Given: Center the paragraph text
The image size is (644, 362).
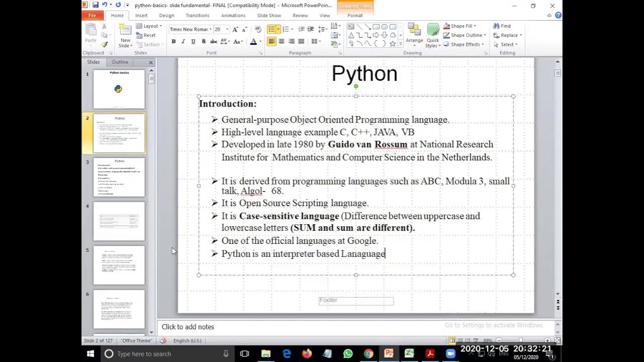Looking at the screenshot, I should point(281,42).
